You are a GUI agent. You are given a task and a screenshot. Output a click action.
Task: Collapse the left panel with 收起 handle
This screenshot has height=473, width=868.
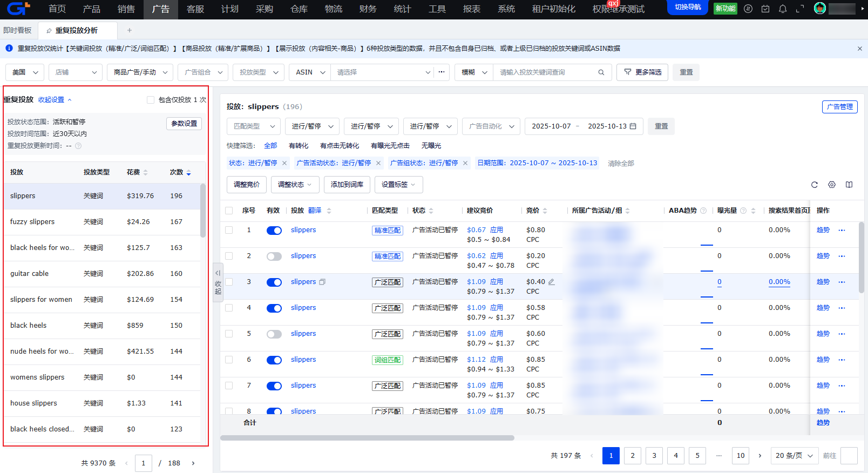(218, 282)
